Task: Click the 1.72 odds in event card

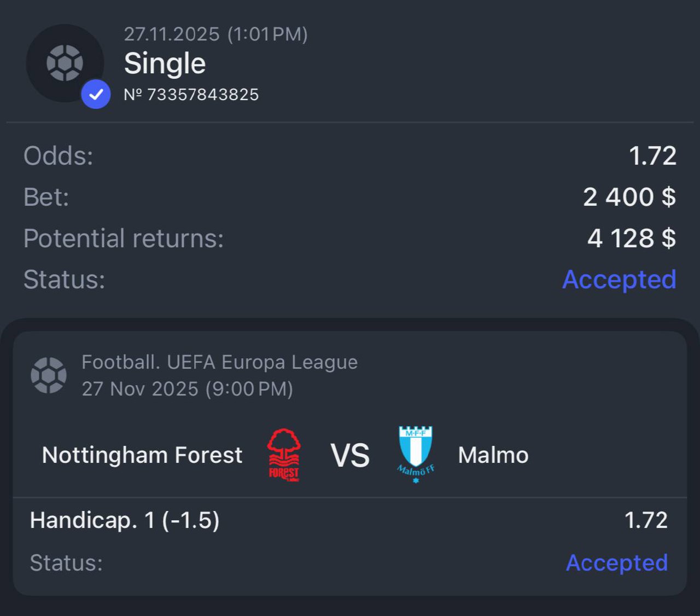Action: (646, 520)
